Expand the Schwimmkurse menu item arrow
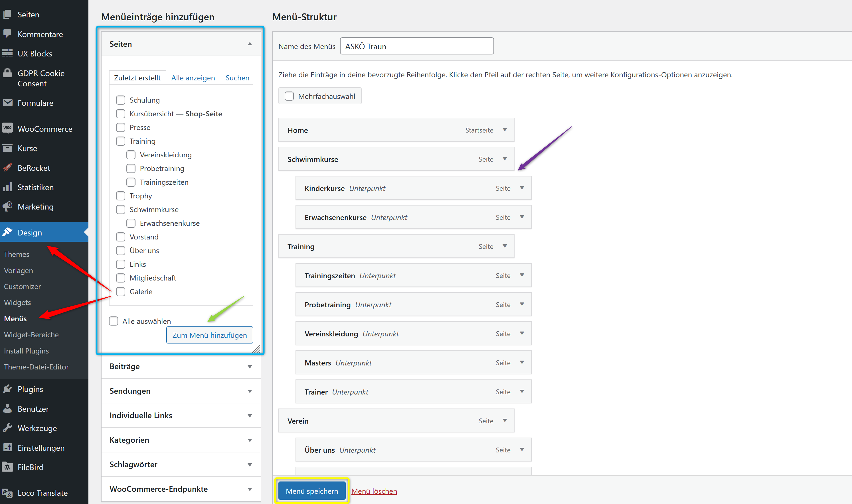This screenshot has height=504, width=852. pyautogui.click(x=505, y=159)
